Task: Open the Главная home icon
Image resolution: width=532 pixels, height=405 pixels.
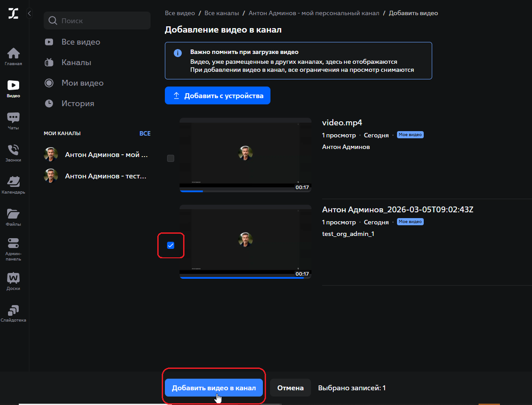Action: (x=13, y=56)
